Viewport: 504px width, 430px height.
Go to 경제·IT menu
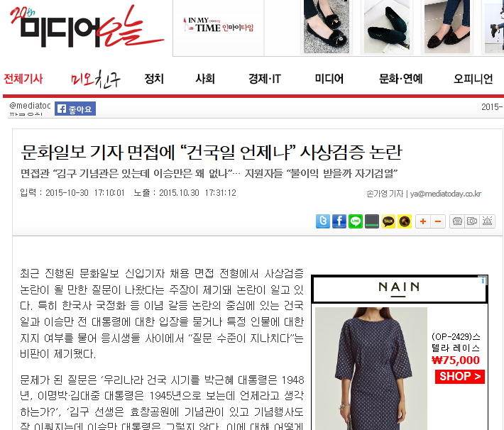click(x=265, y=79)
